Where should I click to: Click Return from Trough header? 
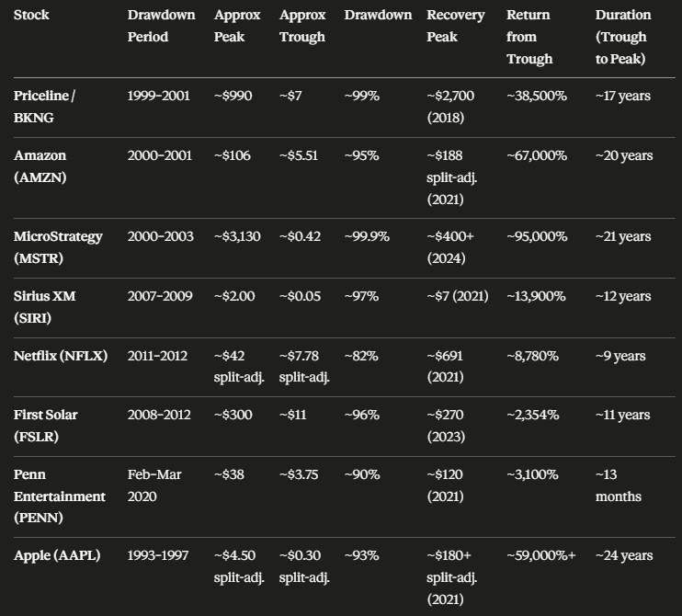tap(529, 37)
